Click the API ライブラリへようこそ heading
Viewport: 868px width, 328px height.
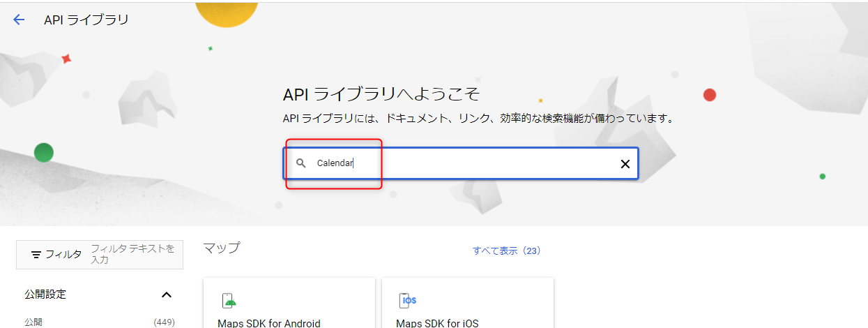pos(381,95)
